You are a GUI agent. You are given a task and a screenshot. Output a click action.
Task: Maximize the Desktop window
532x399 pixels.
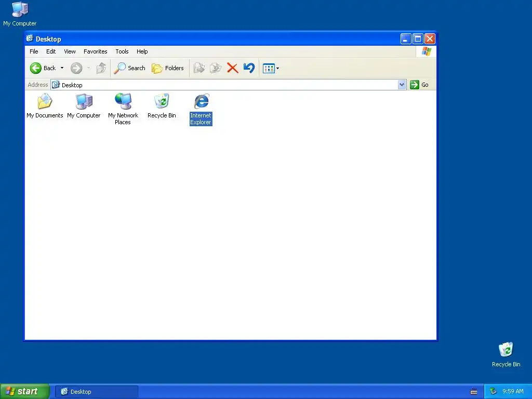[x=418, y=39]
